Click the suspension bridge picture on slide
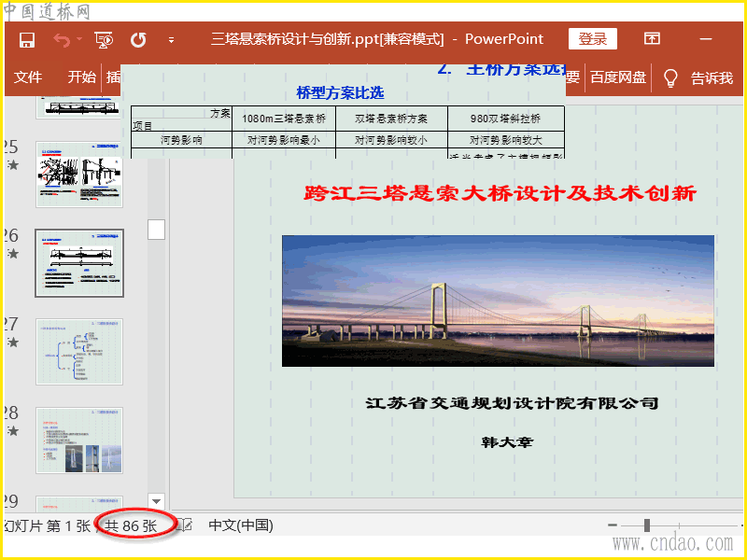 click(x=498, y=301)
